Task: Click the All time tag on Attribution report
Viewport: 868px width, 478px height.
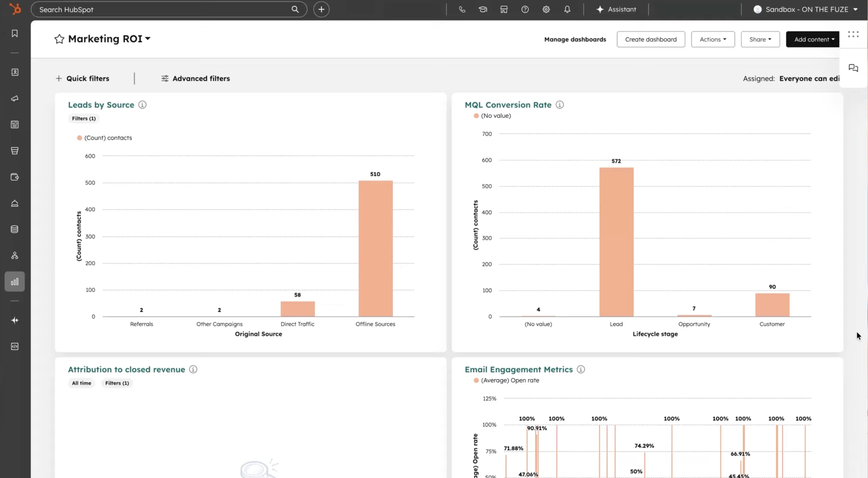Action: 82,383
